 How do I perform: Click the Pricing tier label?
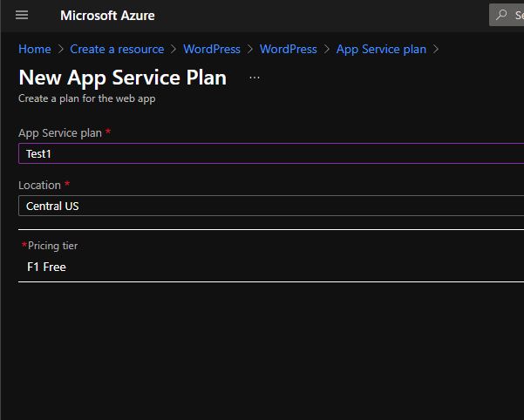coord(52,246)
